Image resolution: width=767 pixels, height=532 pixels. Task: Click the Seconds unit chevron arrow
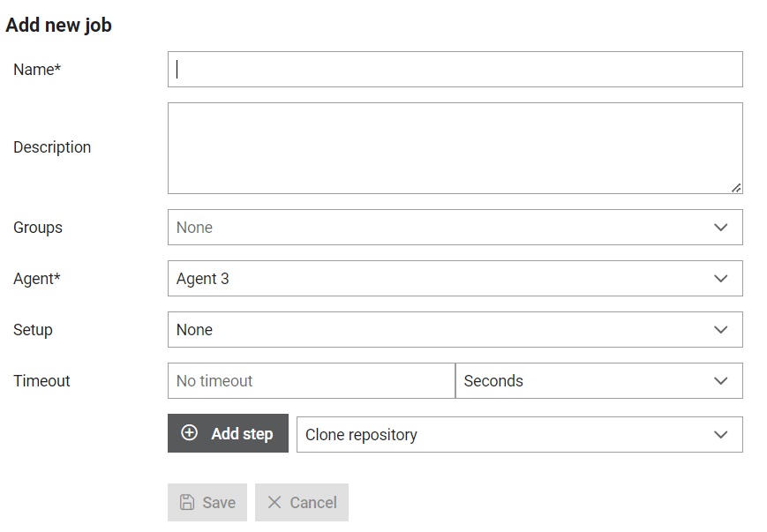pos(720,381)
